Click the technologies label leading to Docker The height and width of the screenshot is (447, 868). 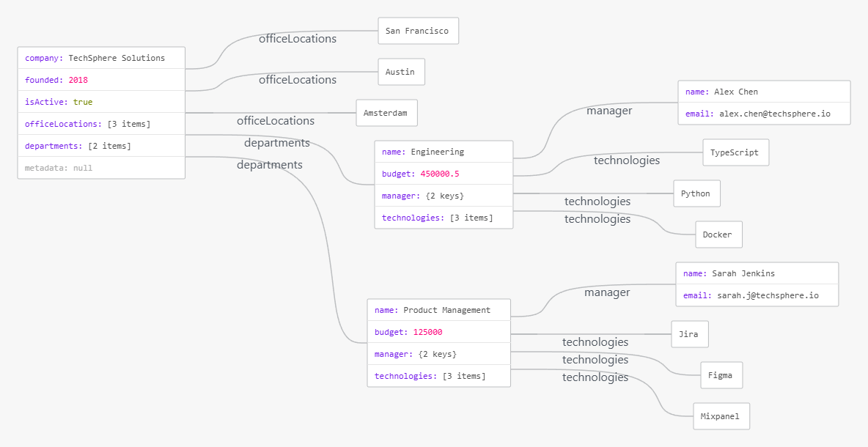click(597, 219)
